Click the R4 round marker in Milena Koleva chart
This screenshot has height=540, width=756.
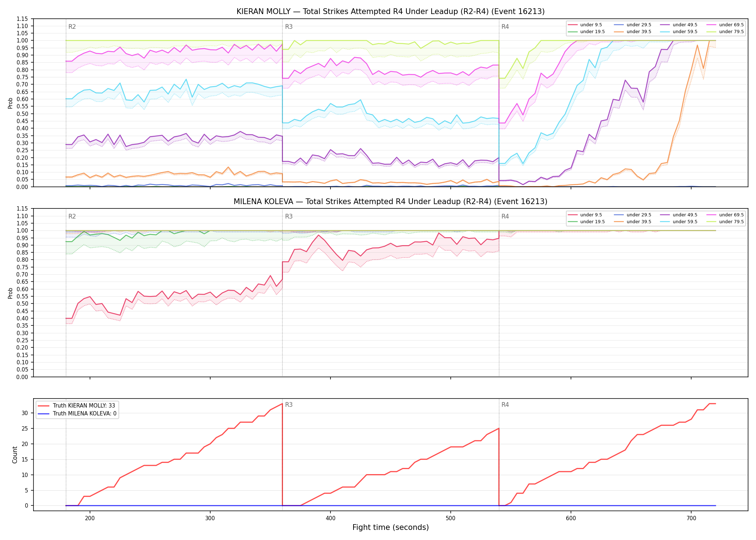(505, 217)
